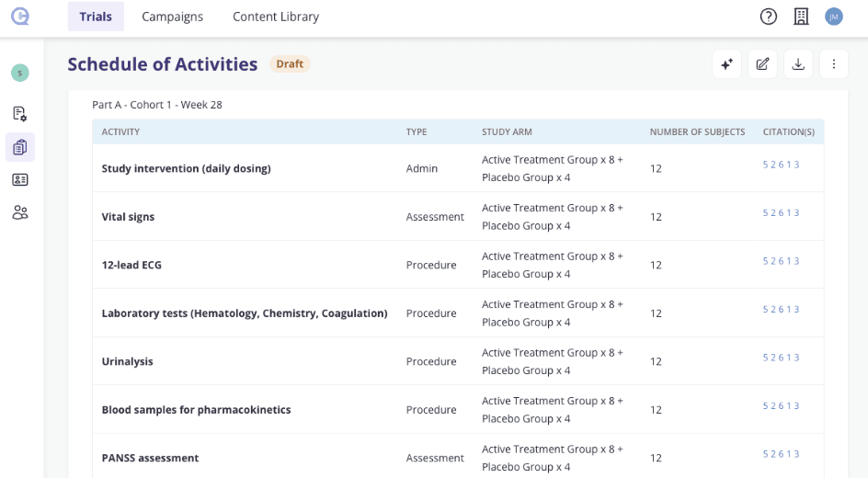
Task: Open the ID card sidebar icon
Action: click(20, 180)
